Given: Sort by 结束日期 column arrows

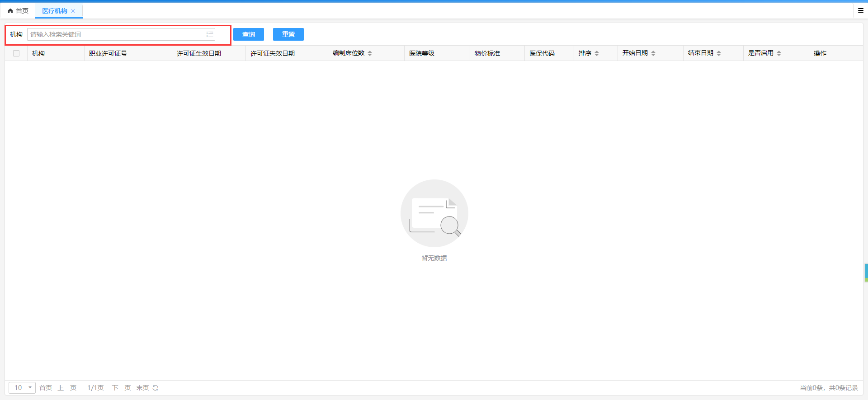Looking at the screenshot, I should click(x=719, y=53).
